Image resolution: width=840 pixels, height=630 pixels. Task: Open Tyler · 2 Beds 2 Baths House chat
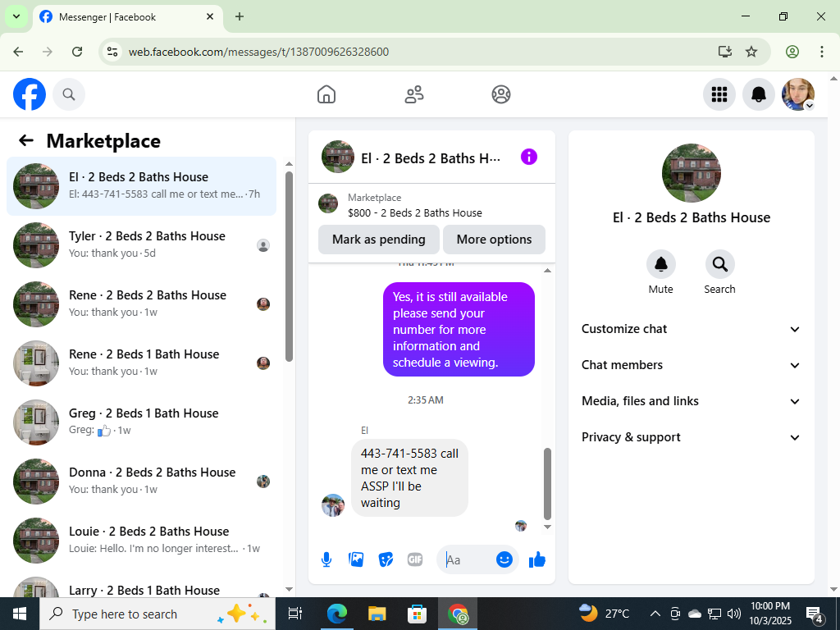(141, 244)
